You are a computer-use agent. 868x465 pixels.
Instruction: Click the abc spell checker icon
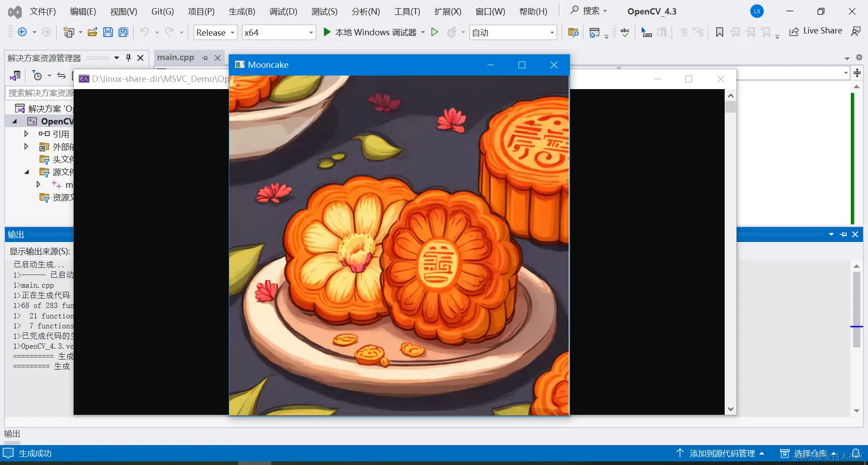click(x=625, y=32)
